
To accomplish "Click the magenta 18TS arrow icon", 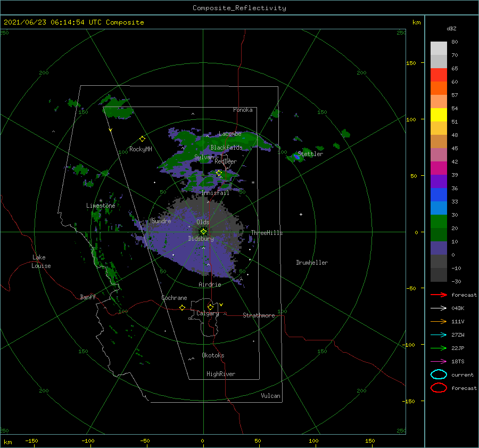I will [x=439, y=362].
